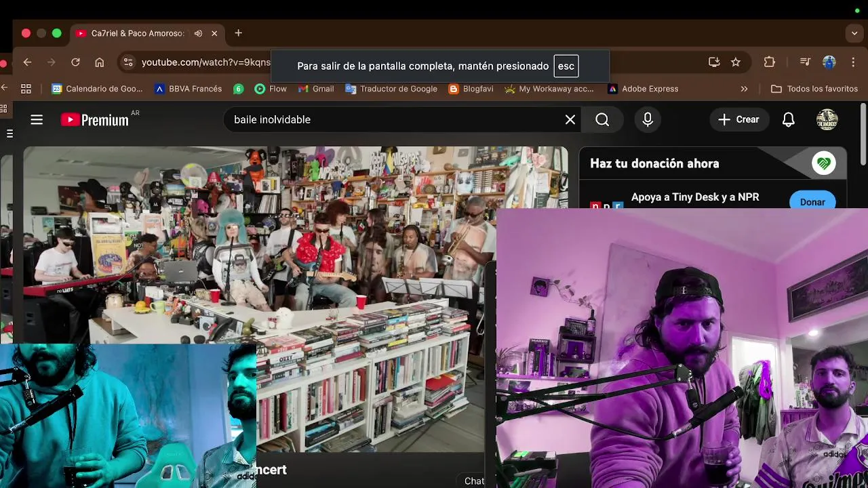Screen dimensions: 868x488
Task: Mute the tab via speaker icon
Action: pyautogui.click(x=198, y=33)
